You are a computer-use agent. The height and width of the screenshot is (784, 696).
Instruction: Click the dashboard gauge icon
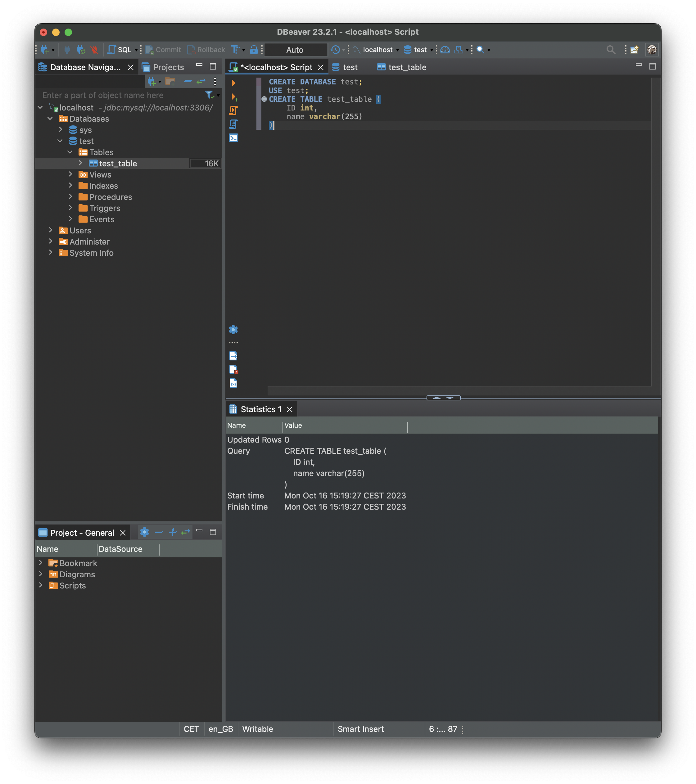point(445,50)
